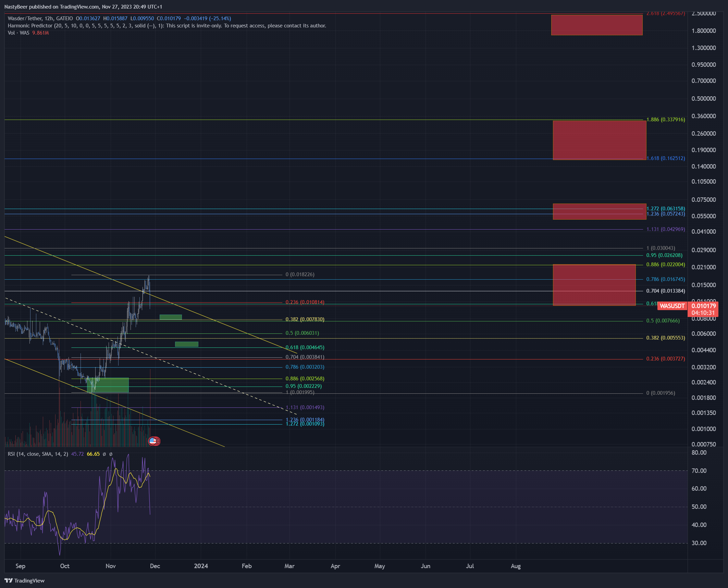This screenshot has height=588, width=728.
Task: Select red target box spanning 0.886 to 0.618
Action: (594, 285)
